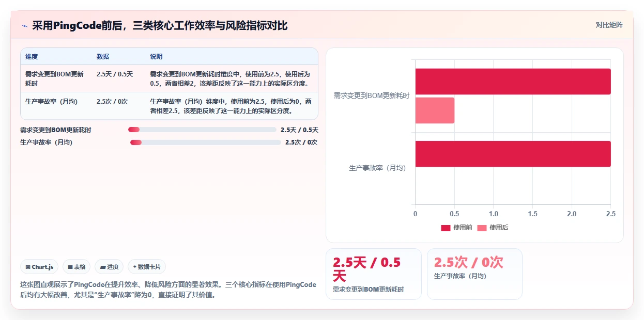Click the 2.5次 / 0次 table cell
644x320 pixels.
click(113, 101)
